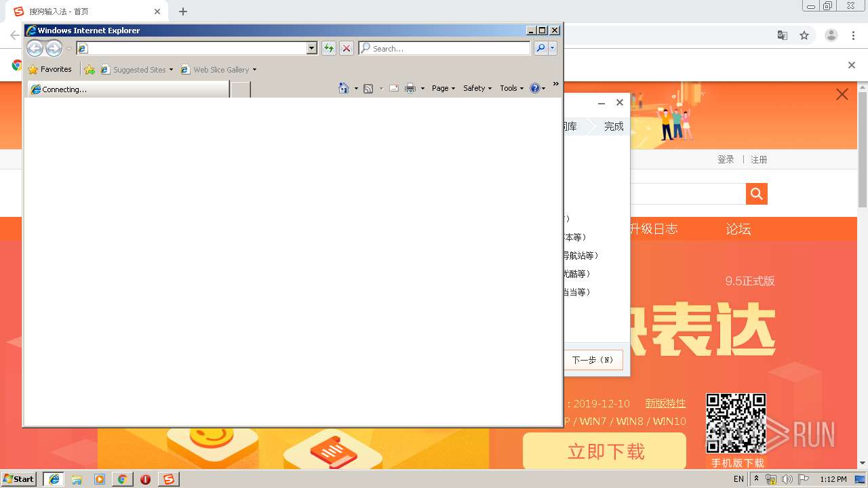Click the volume speaker tray icon

pos(787,479)
